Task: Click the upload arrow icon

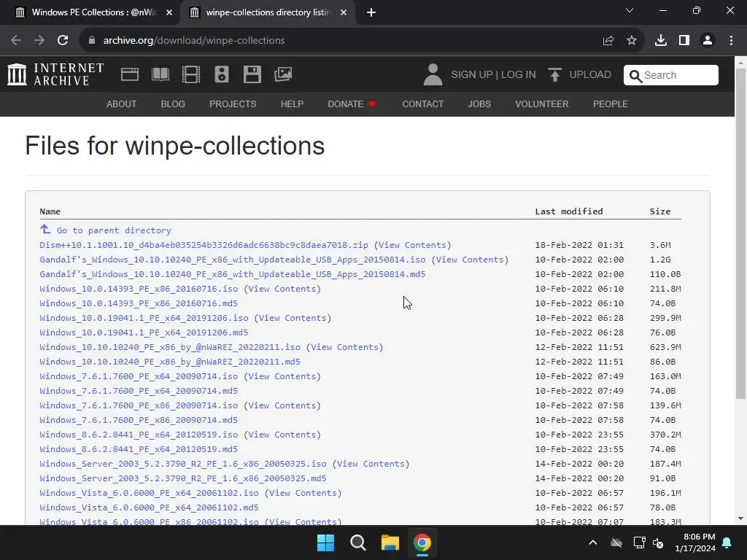Action: (x=554, y=75)
